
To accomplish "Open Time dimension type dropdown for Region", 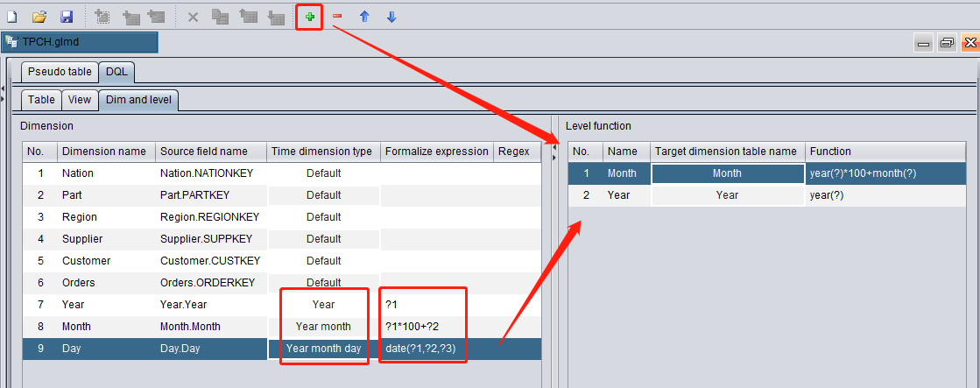I will [324, 217].
